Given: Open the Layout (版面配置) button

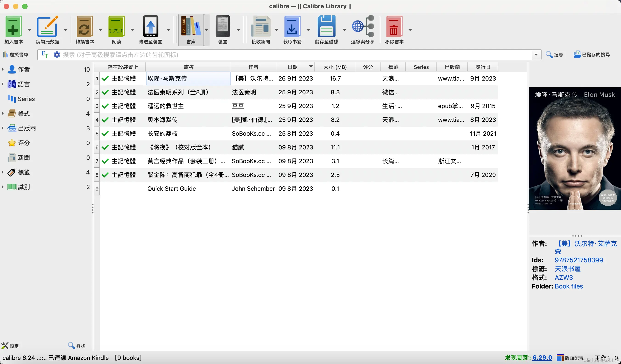Looking at the screenshot, I should (570, 358).
